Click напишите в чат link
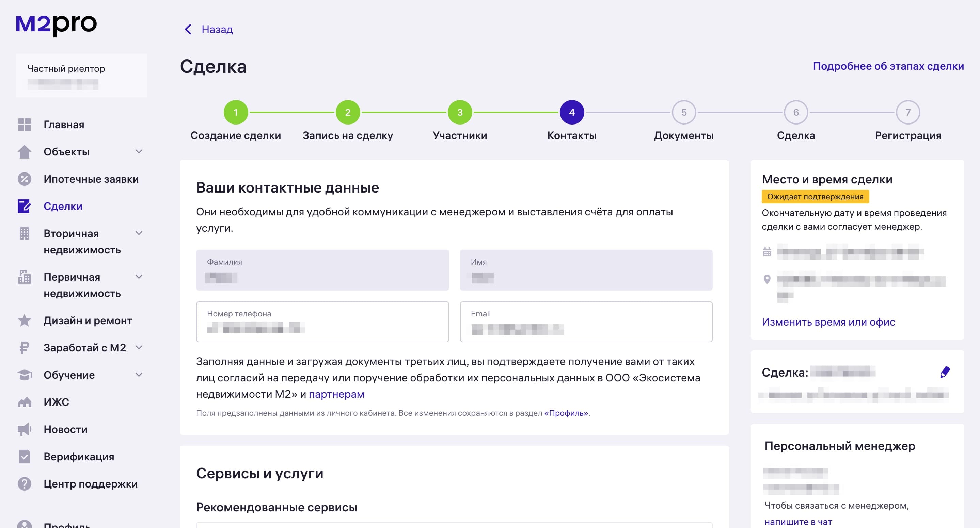 (798, 522)
